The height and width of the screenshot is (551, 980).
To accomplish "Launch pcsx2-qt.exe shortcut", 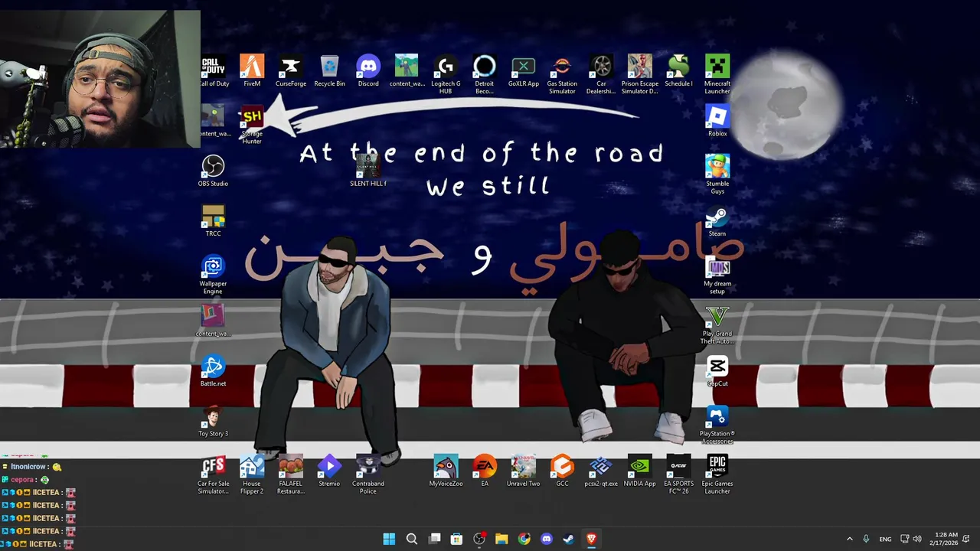I will pos(601,471).
